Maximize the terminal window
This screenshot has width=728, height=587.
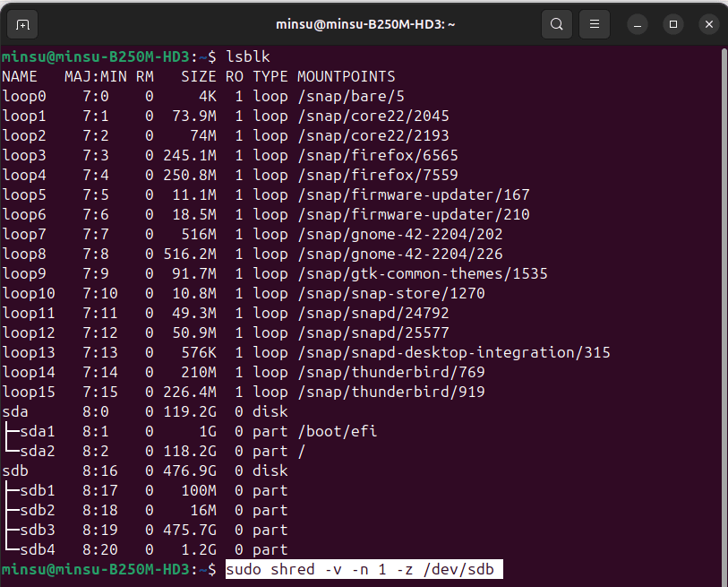coord(673,24)
